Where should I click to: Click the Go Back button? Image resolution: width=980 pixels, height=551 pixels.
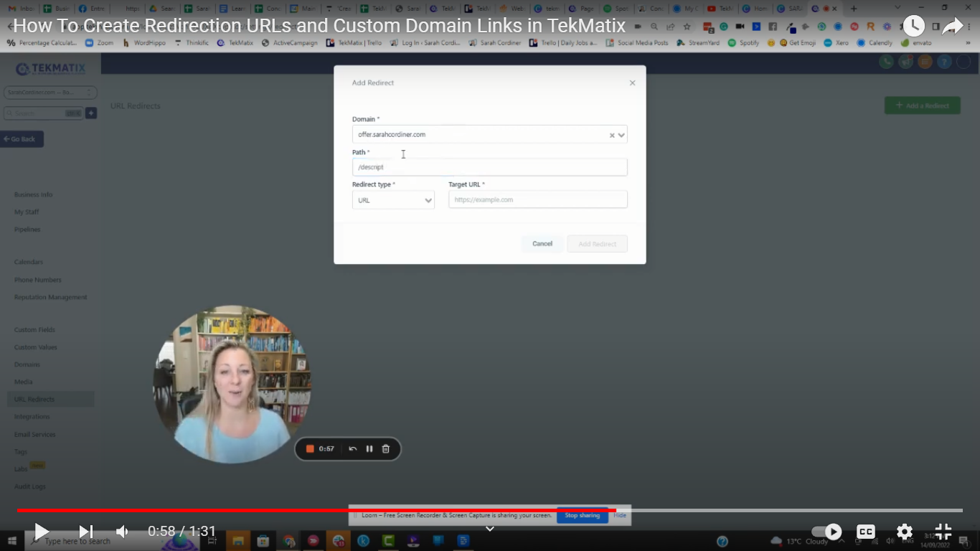click(x=22, y=139)
